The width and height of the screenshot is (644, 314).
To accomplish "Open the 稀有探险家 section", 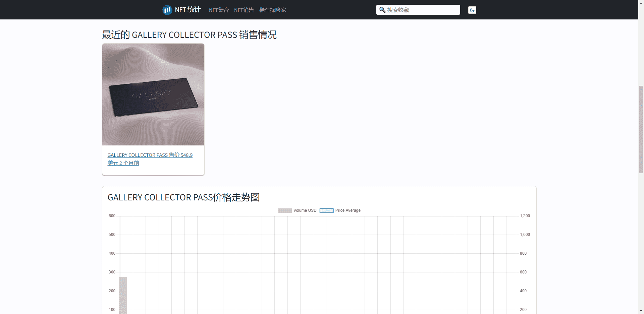I will point(273,10).
